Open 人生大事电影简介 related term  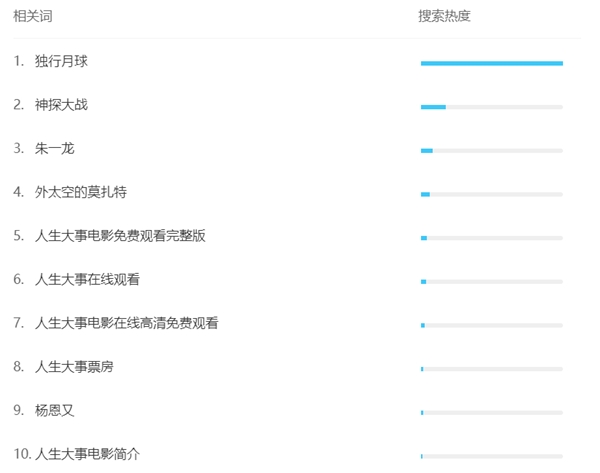pos(87,454)
